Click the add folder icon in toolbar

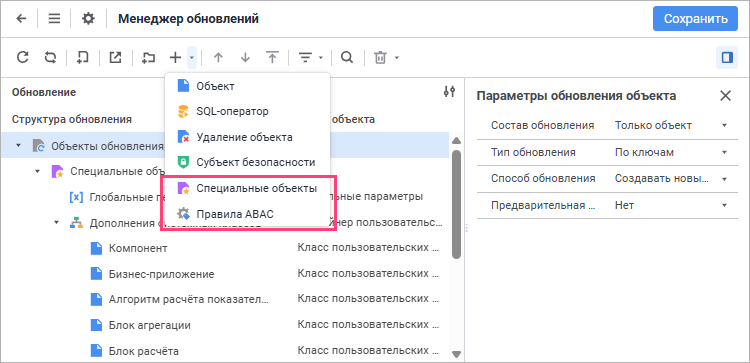tap(149, 58)
